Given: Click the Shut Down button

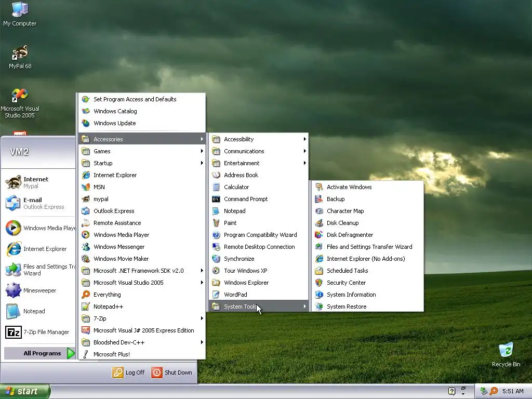Looking at the screenshot, I should point(172,373).
